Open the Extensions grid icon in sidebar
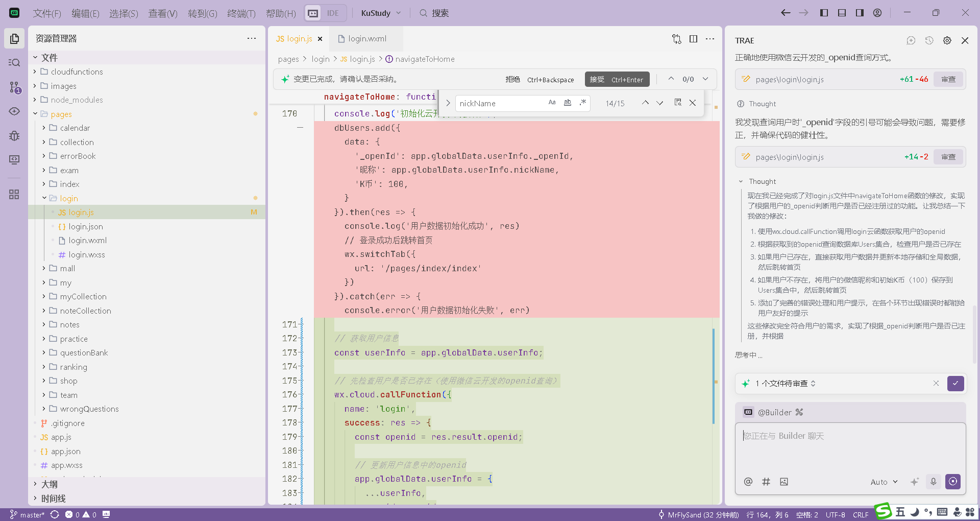 (x=14, y=194)
